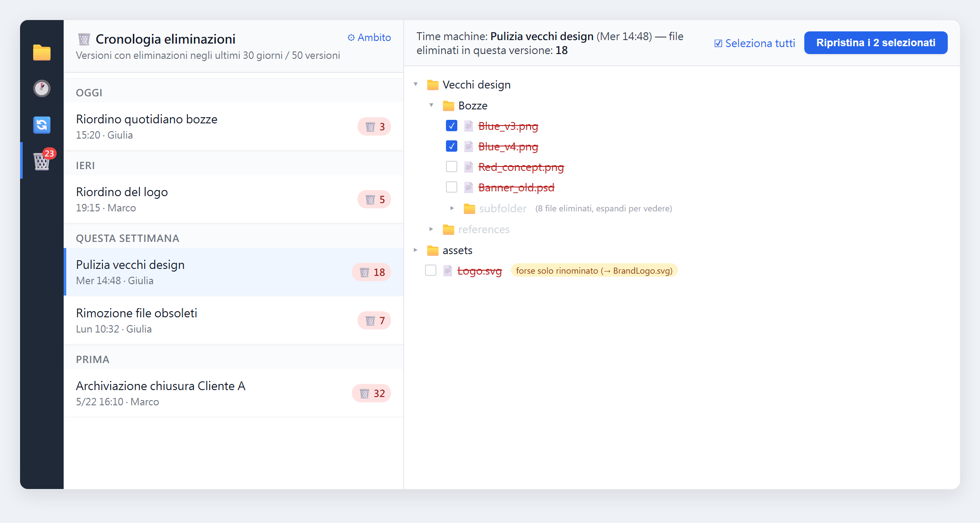
Task: Click the forse solo rinominato BrandLogo.svg tag
Action: 594,271
